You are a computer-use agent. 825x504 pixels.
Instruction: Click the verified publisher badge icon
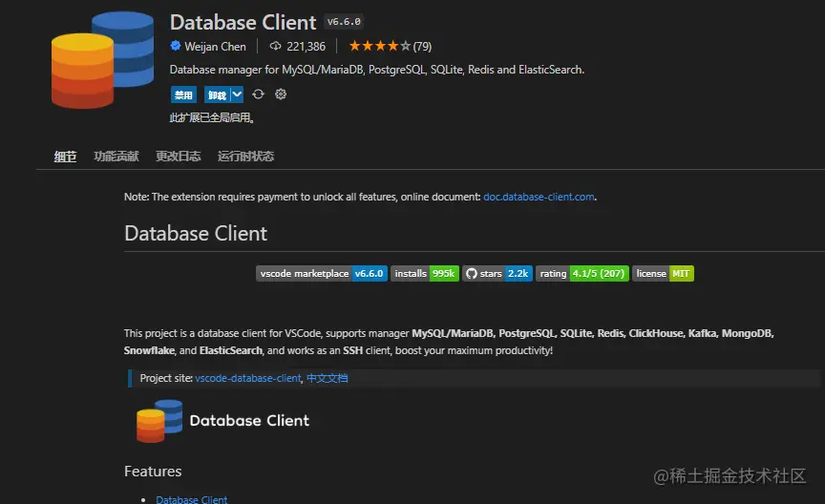tap(176, 46)
